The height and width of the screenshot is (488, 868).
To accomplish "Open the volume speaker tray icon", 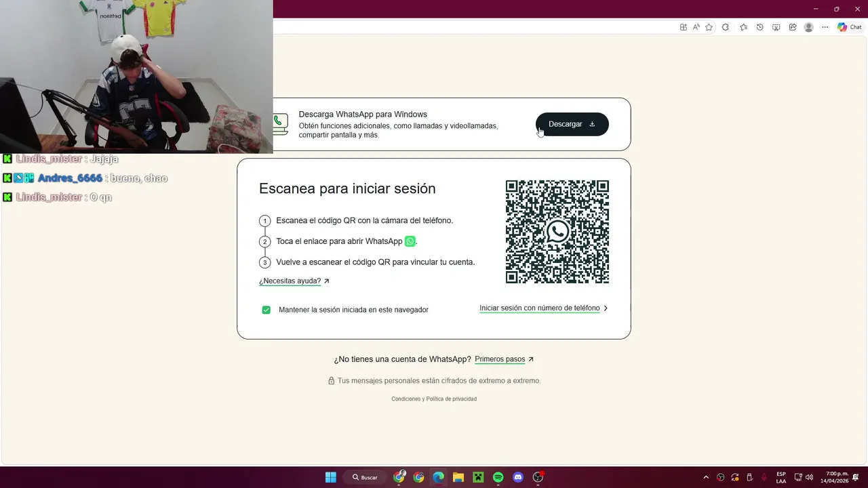I will (809, 477).
